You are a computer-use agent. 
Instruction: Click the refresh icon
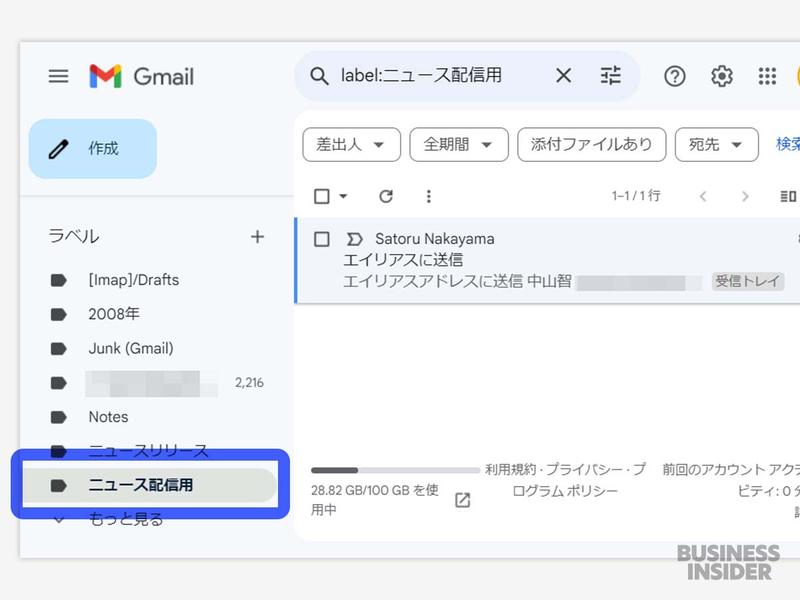[386, 196]
